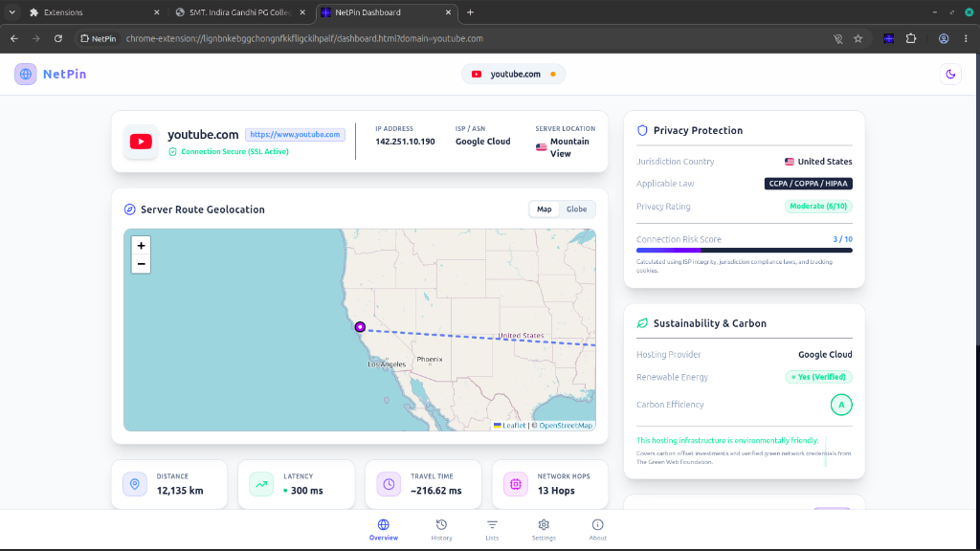The width and height of the screenshot is (980, 551).
Task: Click the Mountain View server location text
Action: [x=569, y=147]
